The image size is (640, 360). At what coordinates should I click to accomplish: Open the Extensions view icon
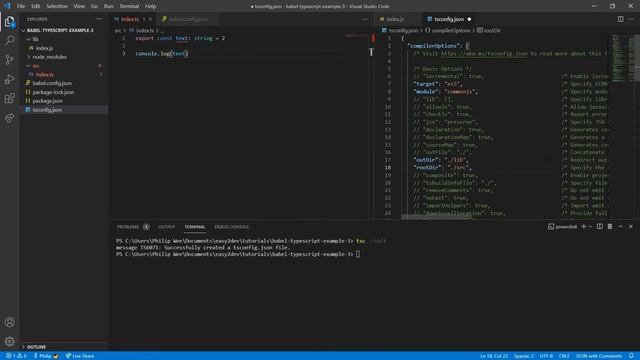(x=9, y=98)
